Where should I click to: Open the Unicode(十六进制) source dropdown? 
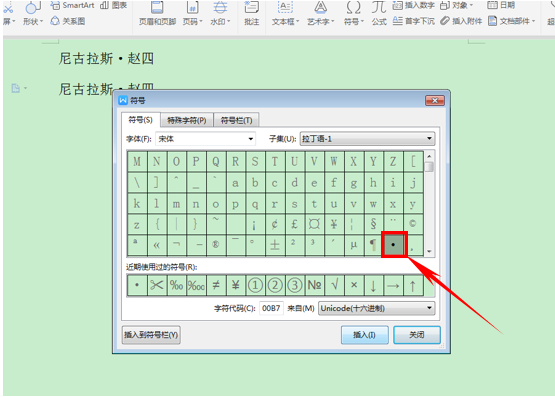(x=377, y=308)
